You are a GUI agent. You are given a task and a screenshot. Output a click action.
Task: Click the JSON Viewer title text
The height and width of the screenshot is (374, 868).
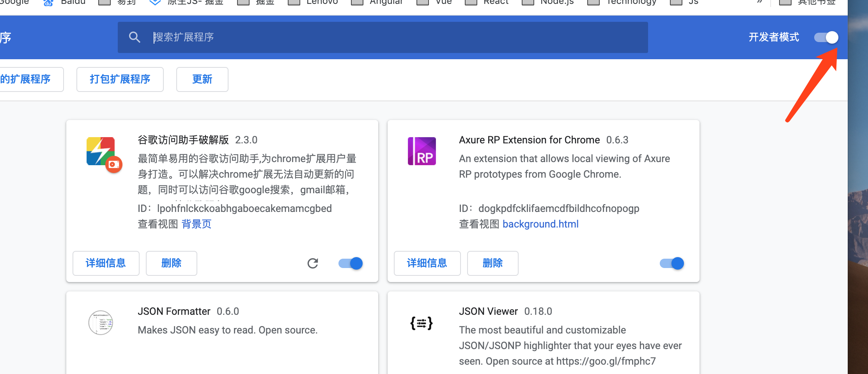488,311
